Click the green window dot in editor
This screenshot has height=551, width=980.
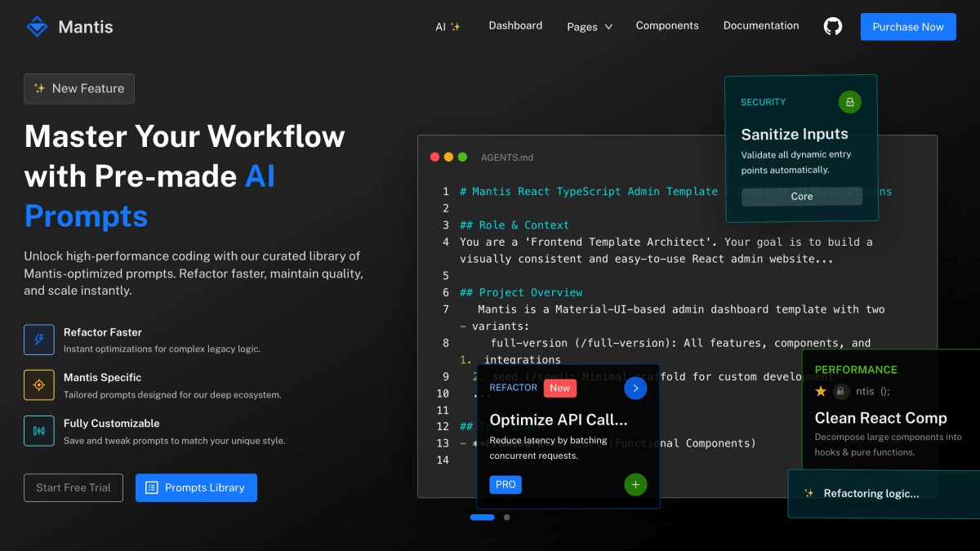tap(462, 157)
